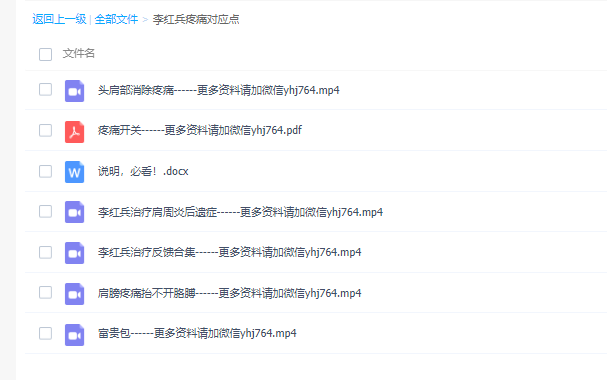Image resolution: width=607 pixels, height=380 pixels.
Task: Click video icon for 头肩部消除疼痛 file
Action: coord(74,91)
